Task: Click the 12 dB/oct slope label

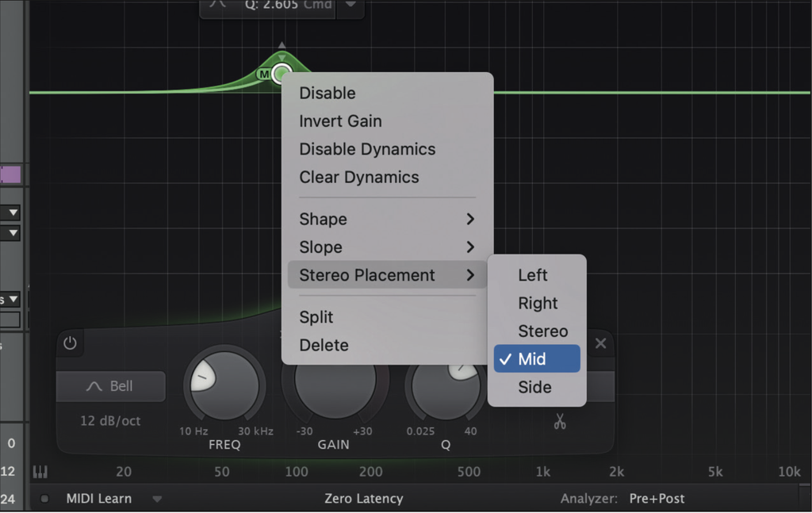Action: (x=110, y=421)
